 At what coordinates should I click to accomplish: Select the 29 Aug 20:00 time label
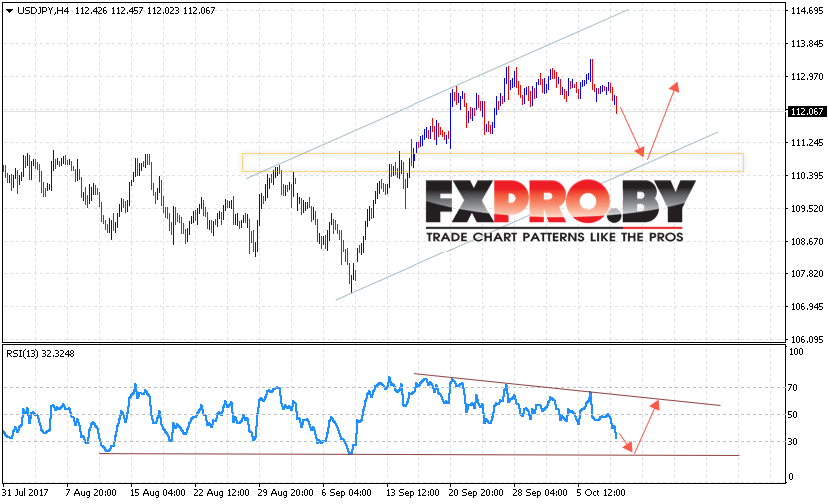(285, 493)
